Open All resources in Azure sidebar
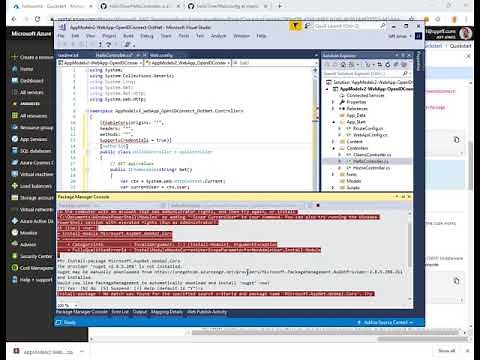Viewport: 480px width, 360px height. point(29,116)
